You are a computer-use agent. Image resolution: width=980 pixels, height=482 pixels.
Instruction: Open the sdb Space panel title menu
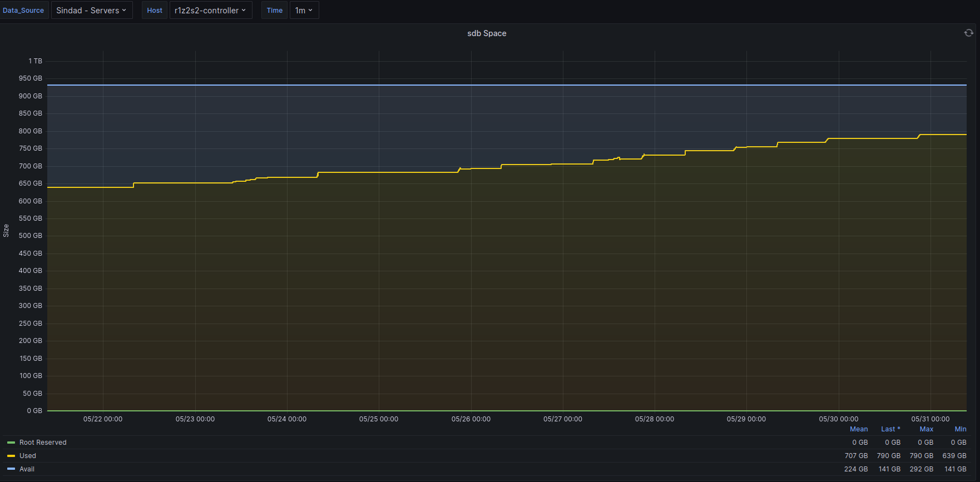point(487,33)
